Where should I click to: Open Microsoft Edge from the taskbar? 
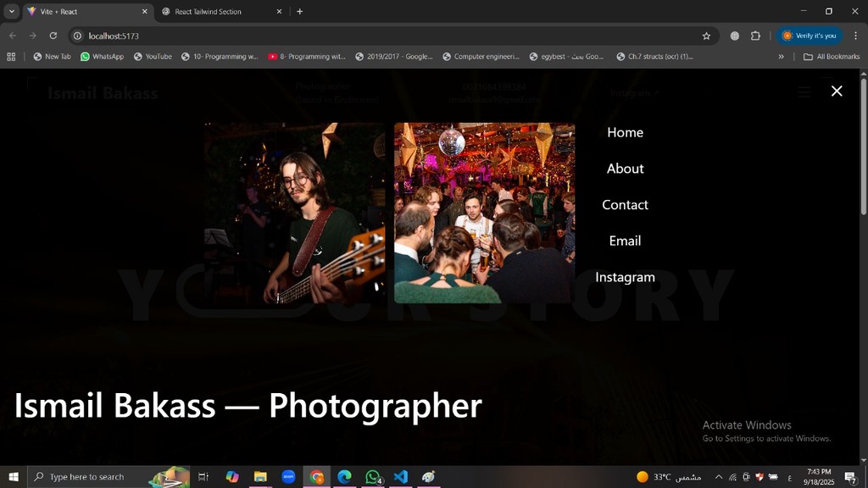point(344,477)
